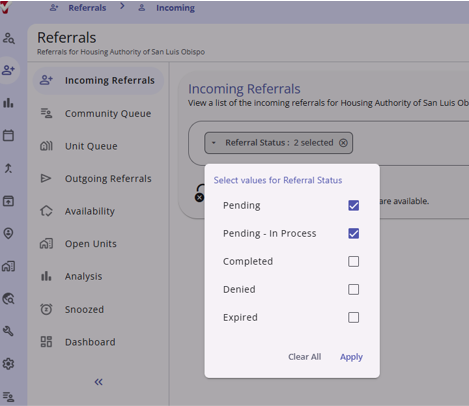Click the Referral Status: 2 selected chip
Screen dimensions: 469x406
click(x=279, y=143)
